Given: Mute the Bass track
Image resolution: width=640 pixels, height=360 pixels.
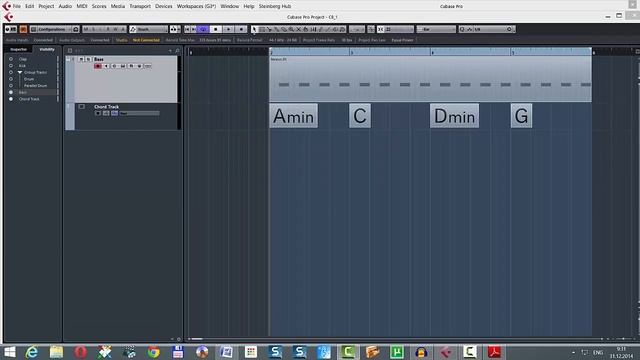Looking at the screenshot, I should [81, 59].
